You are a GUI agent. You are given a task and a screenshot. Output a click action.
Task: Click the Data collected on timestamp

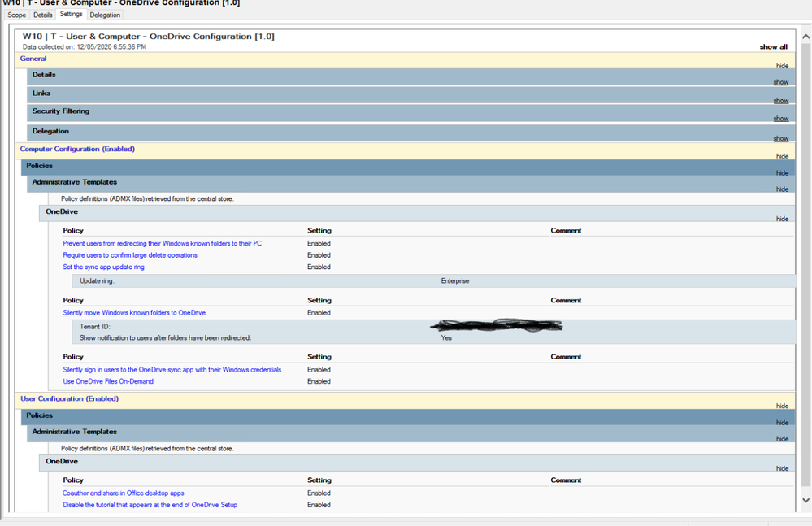[85, 46]
